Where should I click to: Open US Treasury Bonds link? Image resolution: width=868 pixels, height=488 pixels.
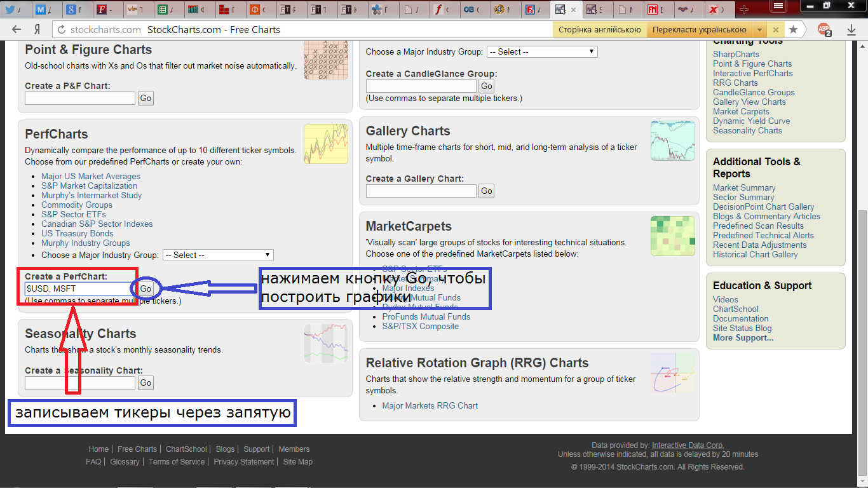click(x=78, y=233)
